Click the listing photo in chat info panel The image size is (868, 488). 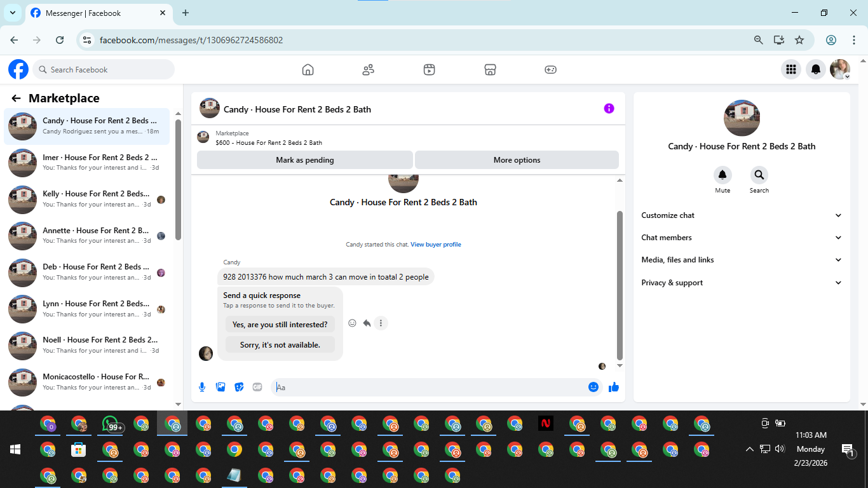742,118
